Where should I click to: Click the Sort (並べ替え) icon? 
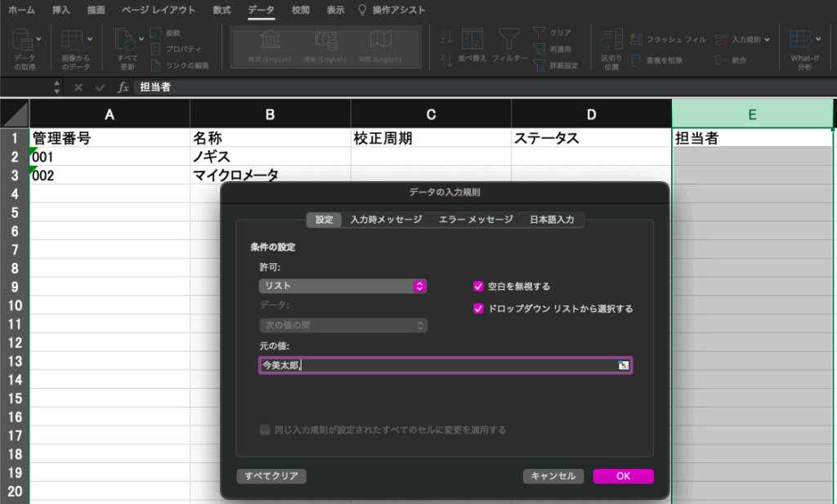pyautogui.click(x=472, y=41)
